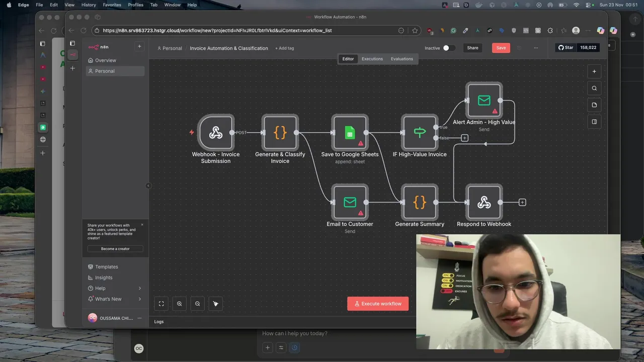Toggle the Inactive workflow activation switch
The image size is (644, 362).
point(449,48)
